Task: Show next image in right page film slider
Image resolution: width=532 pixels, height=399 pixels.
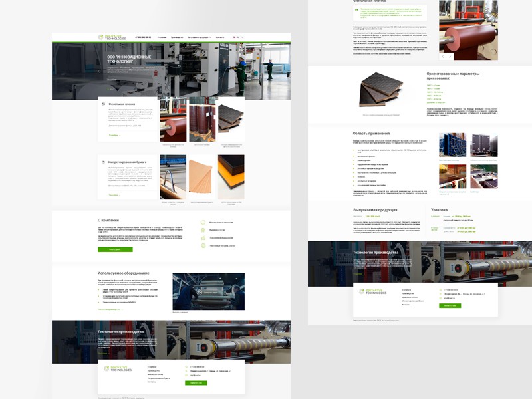Action: click(x=450, y=57)
